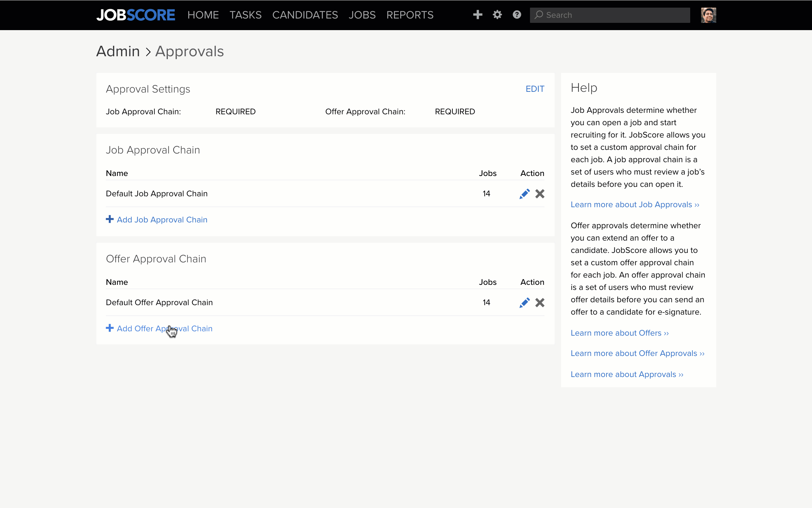This screenshot has width=812, height=508.
Task: Open the REPORTS menu
Action: [410, 15]
